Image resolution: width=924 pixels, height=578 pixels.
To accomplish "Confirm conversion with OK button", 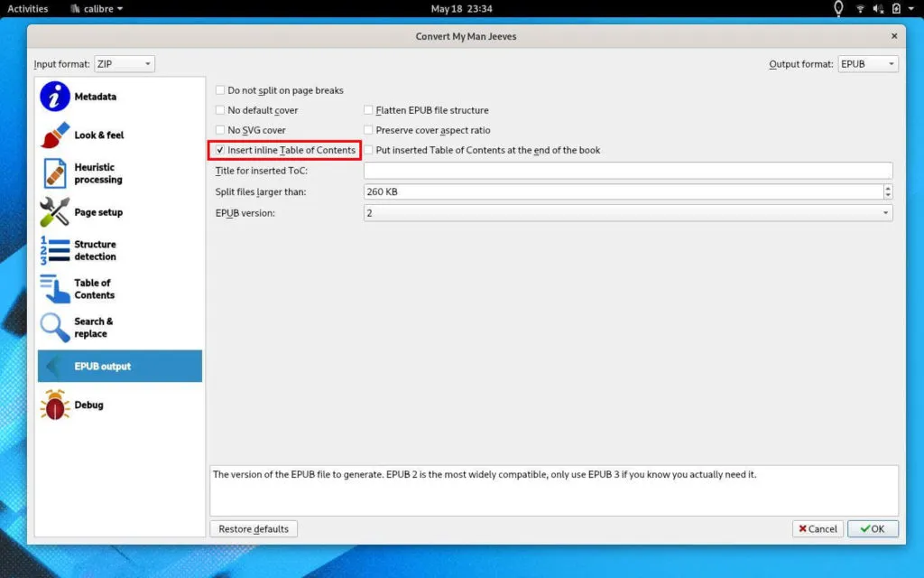I will click(872, 529).
